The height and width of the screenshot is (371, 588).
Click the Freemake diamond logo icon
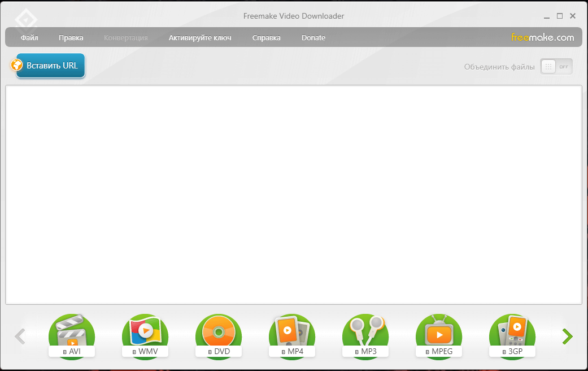26,20
